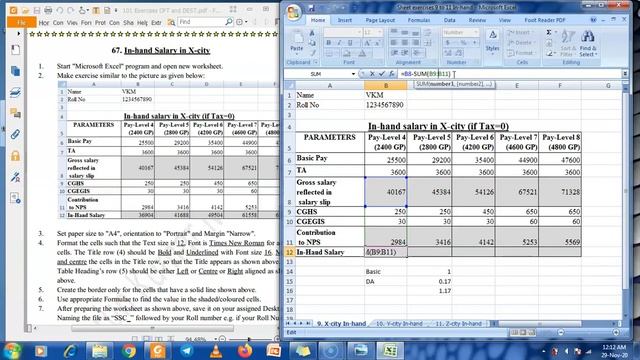Switch to sheet tab 11. Z-city In-hand
The image size is (640, 360).
[x=458, y=324]
